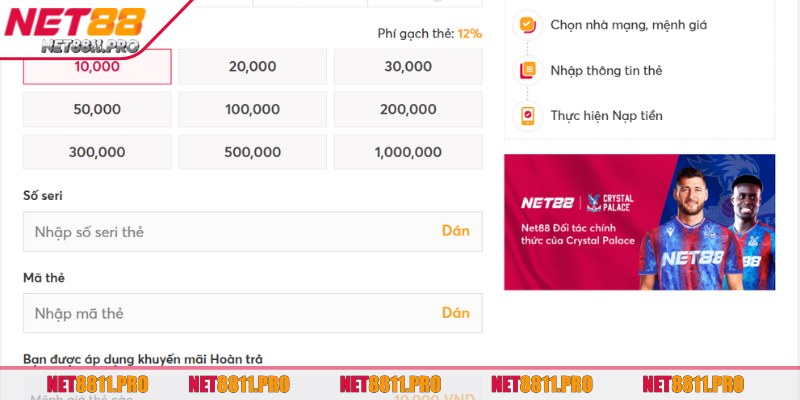Choose the 100,000 denomination option
This screenshot has height=400, width=800.
click(252, 109)
